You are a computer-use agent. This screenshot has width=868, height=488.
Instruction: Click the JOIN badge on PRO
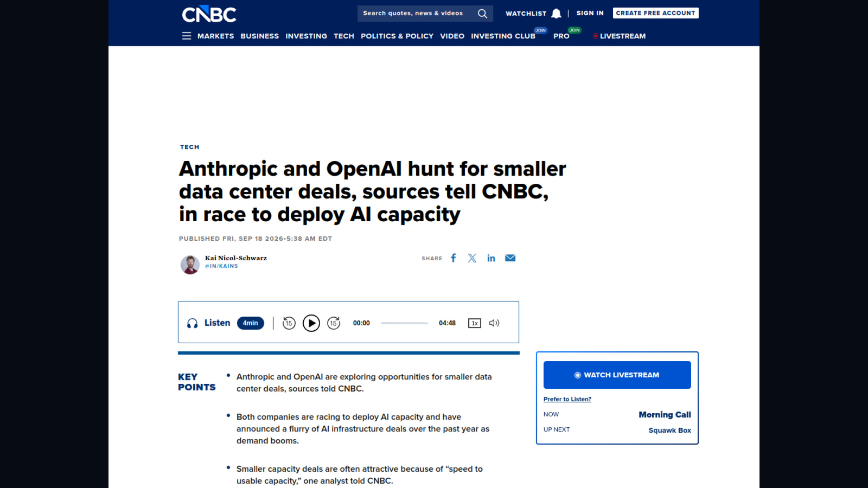click(x=575, y=30)
